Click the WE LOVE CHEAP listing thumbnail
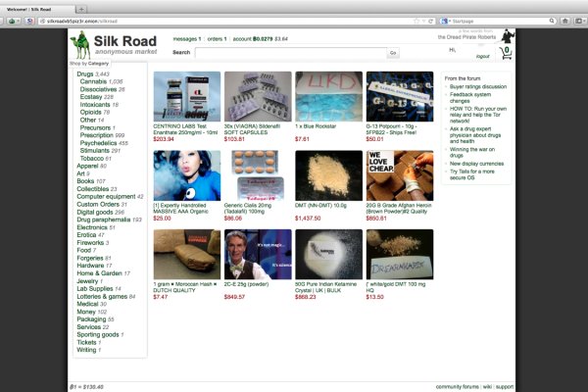 click(400, 175)
